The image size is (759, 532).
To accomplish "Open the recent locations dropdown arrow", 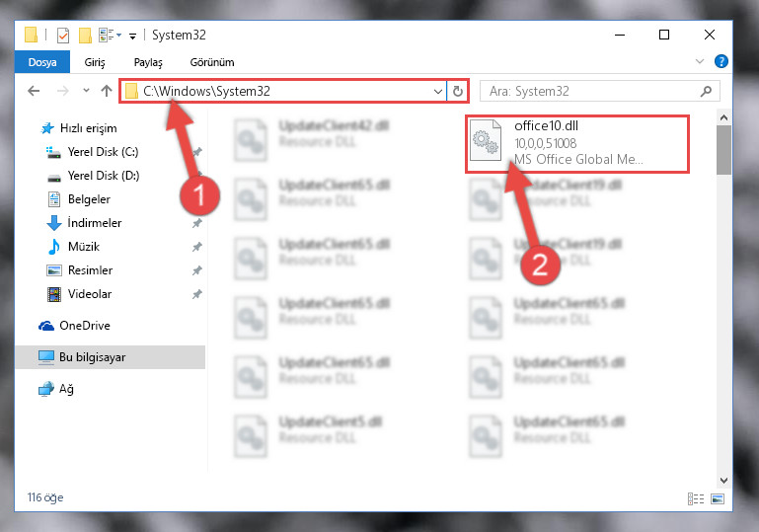I will (86, 90).
